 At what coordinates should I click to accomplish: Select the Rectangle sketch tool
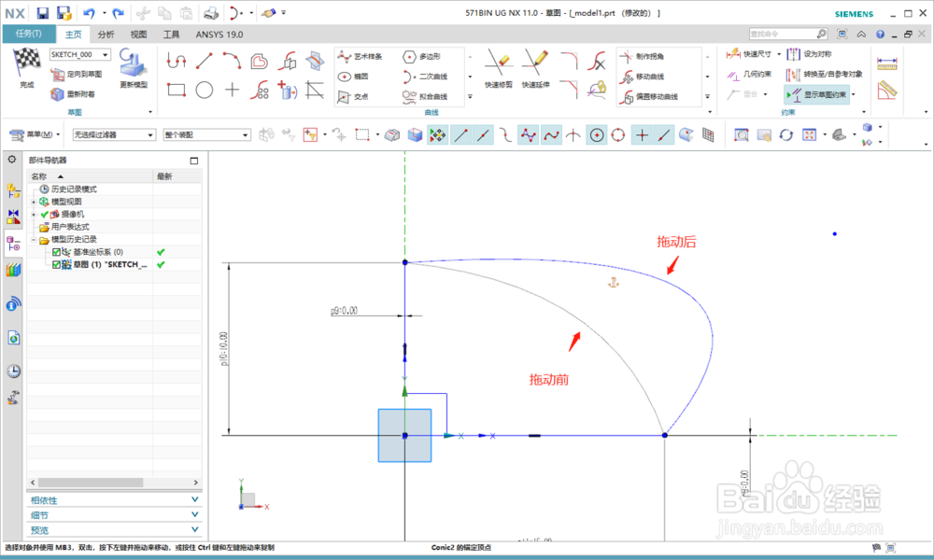pos(177,90)
